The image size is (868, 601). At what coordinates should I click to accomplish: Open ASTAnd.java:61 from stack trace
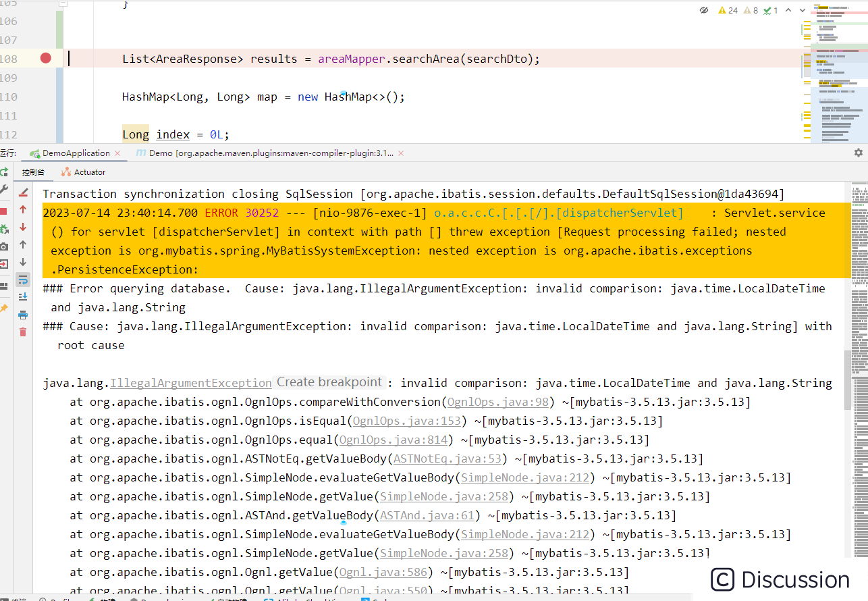(427, 515)
